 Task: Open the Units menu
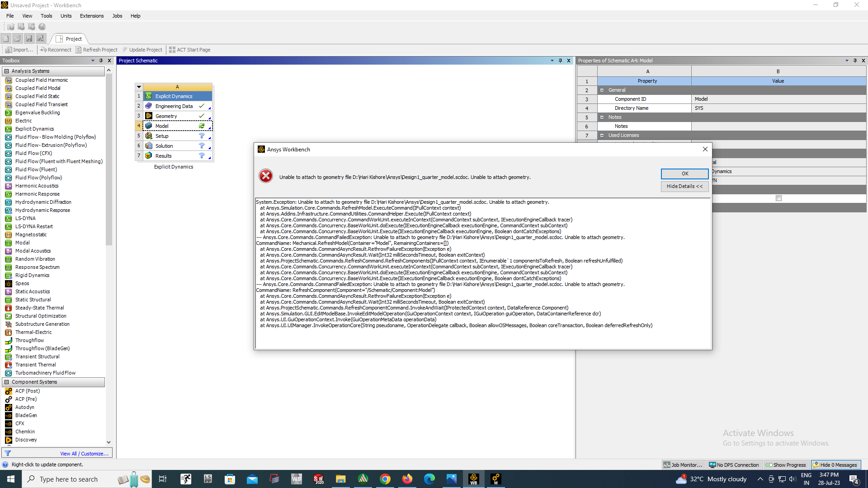66,16
